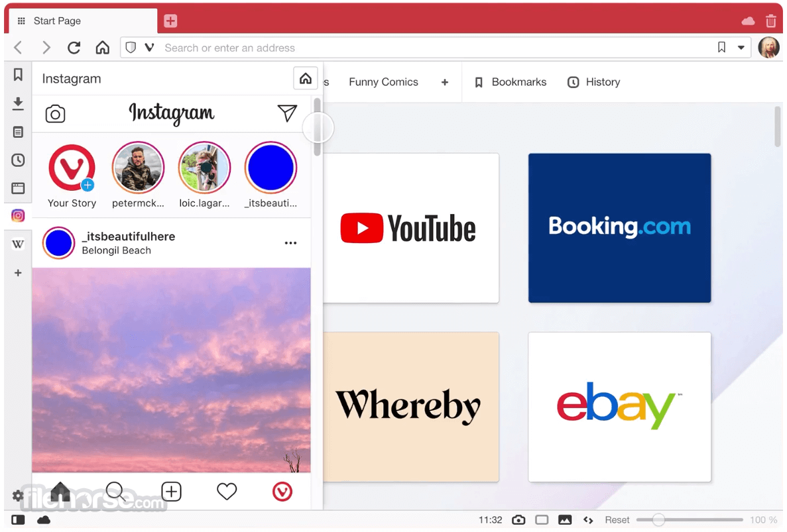
Task: Expand the address bar dropdown arrow
Action: 741,48
